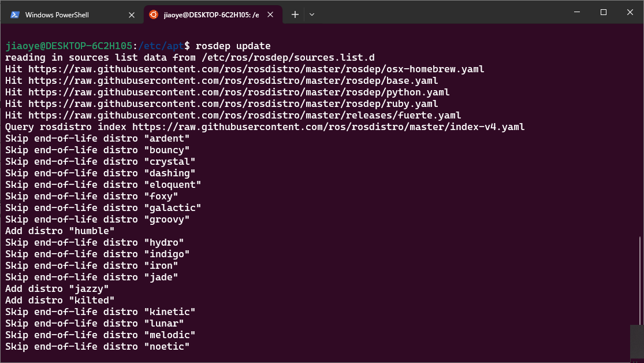Close the jiaoye@DESKTOP-6C2H105 Ubuntu tab

[x=271, y=14]
